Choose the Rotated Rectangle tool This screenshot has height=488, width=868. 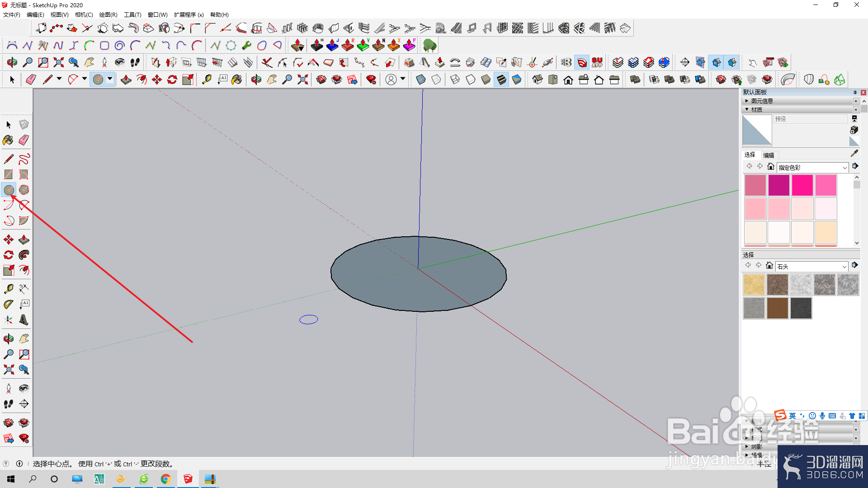pos(24,174)
